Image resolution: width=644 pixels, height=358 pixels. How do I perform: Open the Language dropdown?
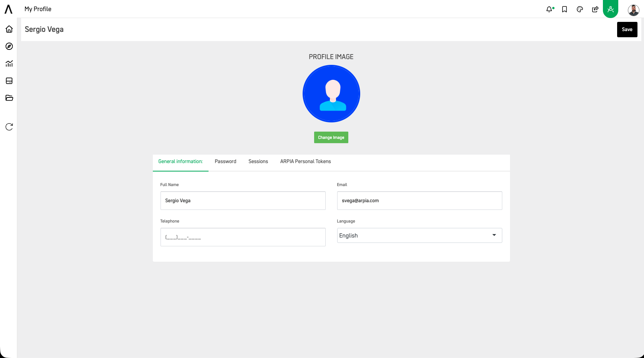[420, 235]
